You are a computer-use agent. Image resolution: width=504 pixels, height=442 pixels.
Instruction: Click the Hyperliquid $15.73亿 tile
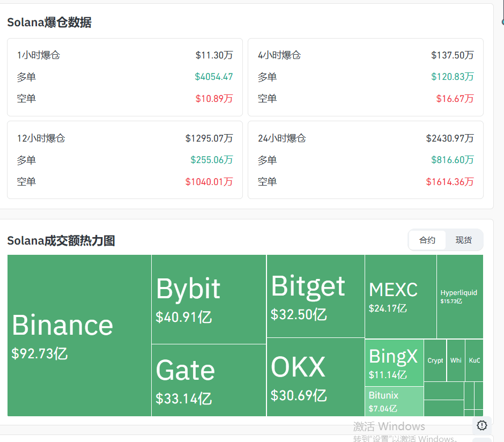click(x=460, y=297)
